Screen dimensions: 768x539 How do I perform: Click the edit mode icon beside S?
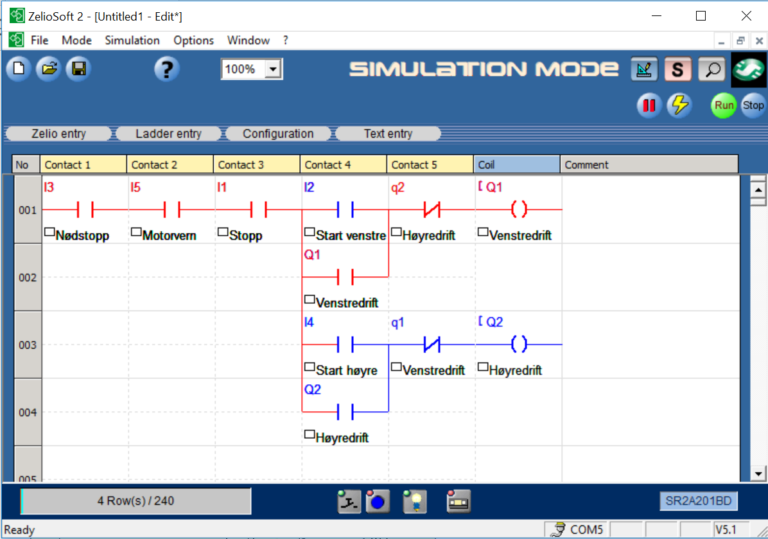click(x=645, y=70)
